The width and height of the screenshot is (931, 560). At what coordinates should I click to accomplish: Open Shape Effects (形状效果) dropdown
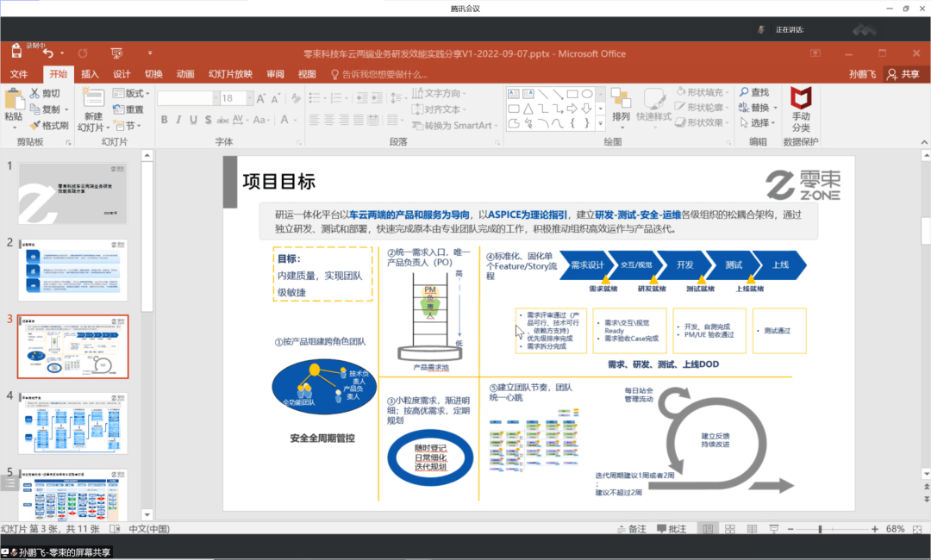pyautogui.click(x=703, y=122)
